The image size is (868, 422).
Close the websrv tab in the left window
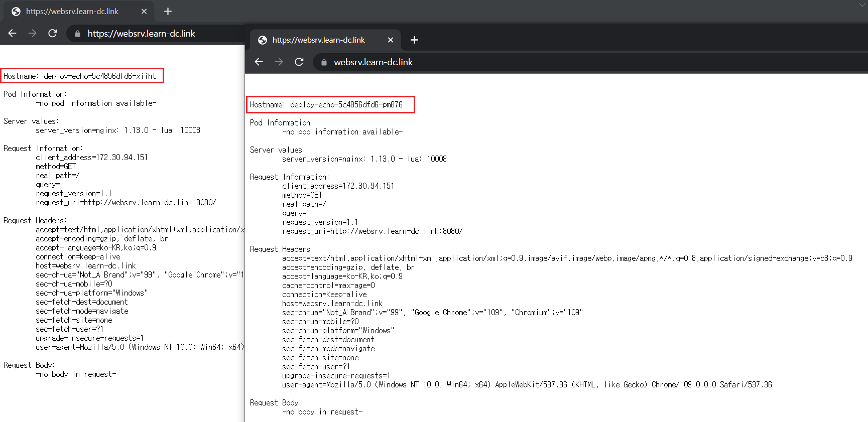144,11
